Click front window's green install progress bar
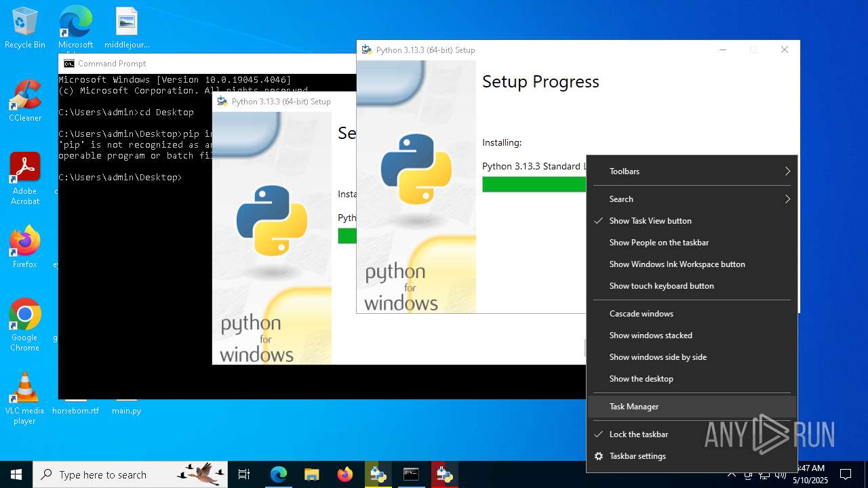 tap(534, 184)
